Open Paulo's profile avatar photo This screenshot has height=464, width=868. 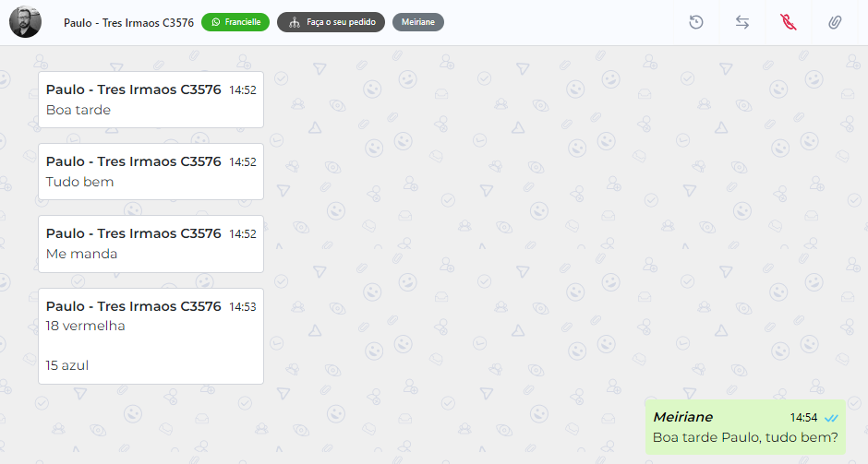[x=26, y=22]
